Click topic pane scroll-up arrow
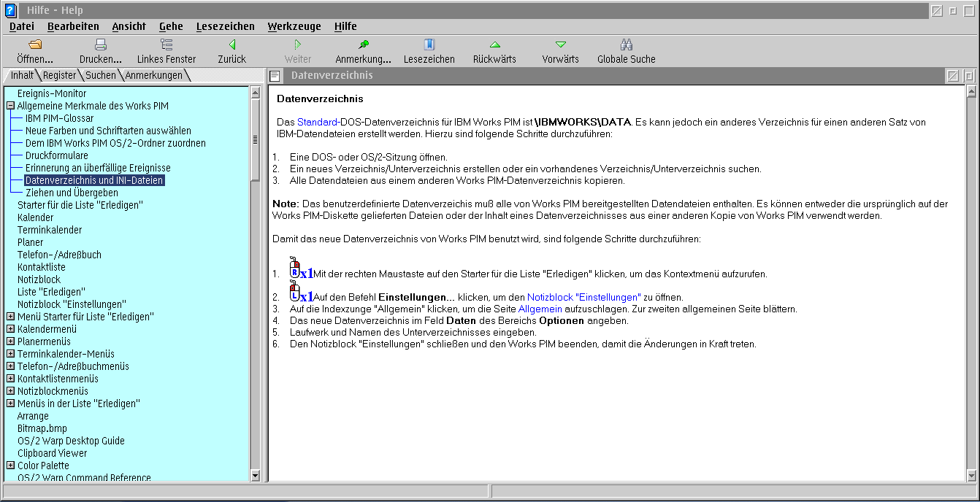Screen dimensions: 980x502 (971, 92)
